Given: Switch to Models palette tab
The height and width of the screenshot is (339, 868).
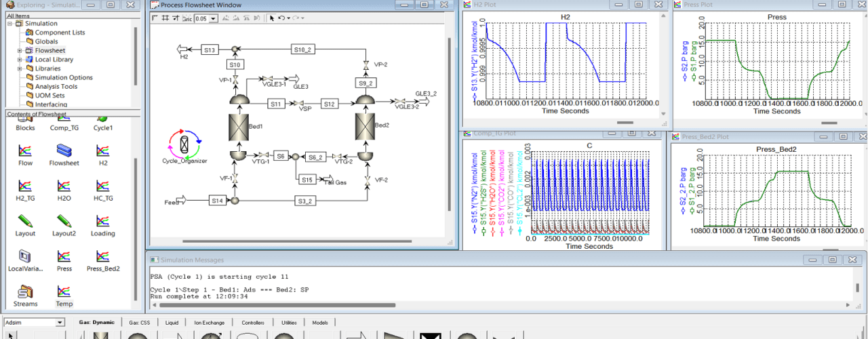Looking at the screenshot, I should pyautogui.click(x=320, y=323).
